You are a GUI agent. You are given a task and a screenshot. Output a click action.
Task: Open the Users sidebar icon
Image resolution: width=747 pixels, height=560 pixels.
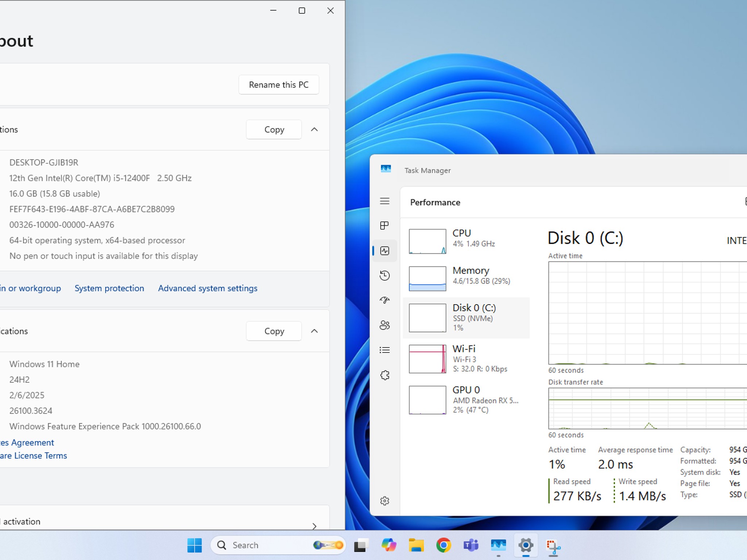point(384,325)
